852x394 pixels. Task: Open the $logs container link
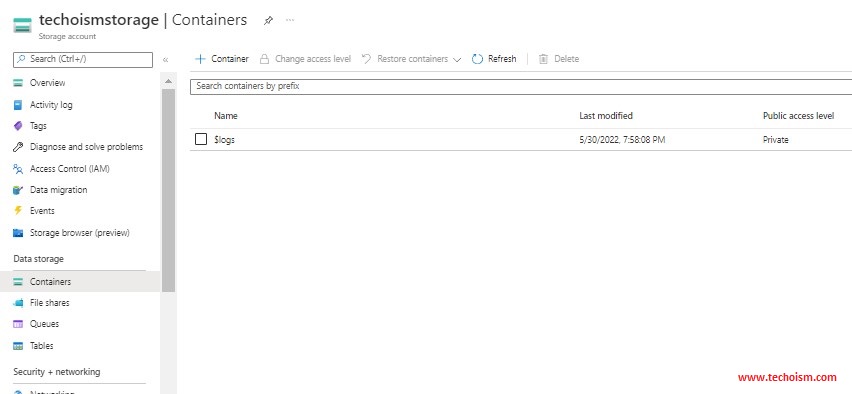pyautogui.click(x=224, y=140)
